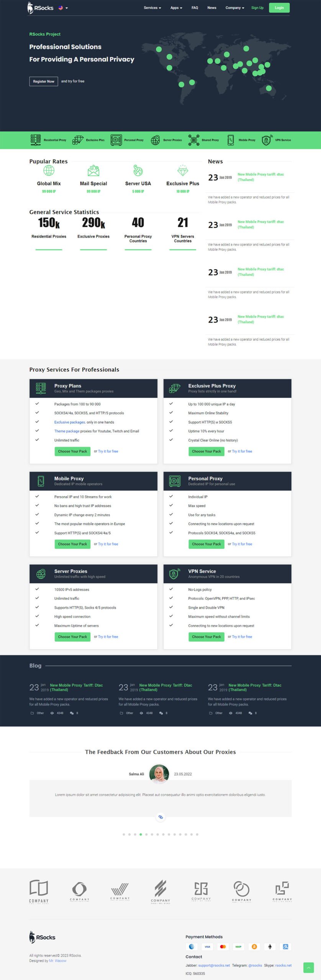Click the Mail Special envelope icon

click(93, 171)
